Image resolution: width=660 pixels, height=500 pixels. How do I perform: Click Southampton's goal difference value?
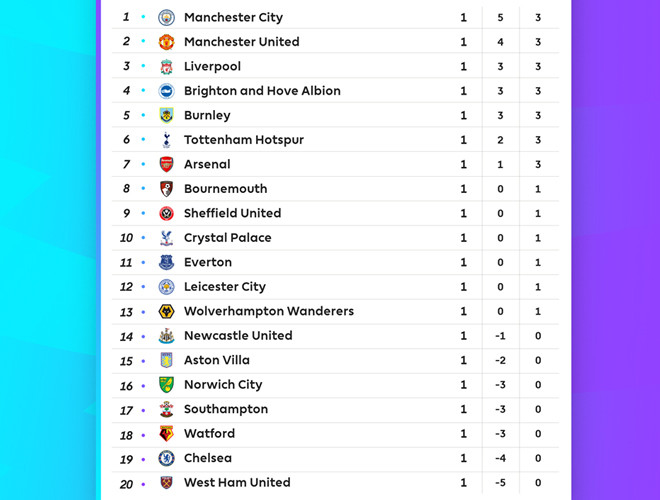coord(500,409)
